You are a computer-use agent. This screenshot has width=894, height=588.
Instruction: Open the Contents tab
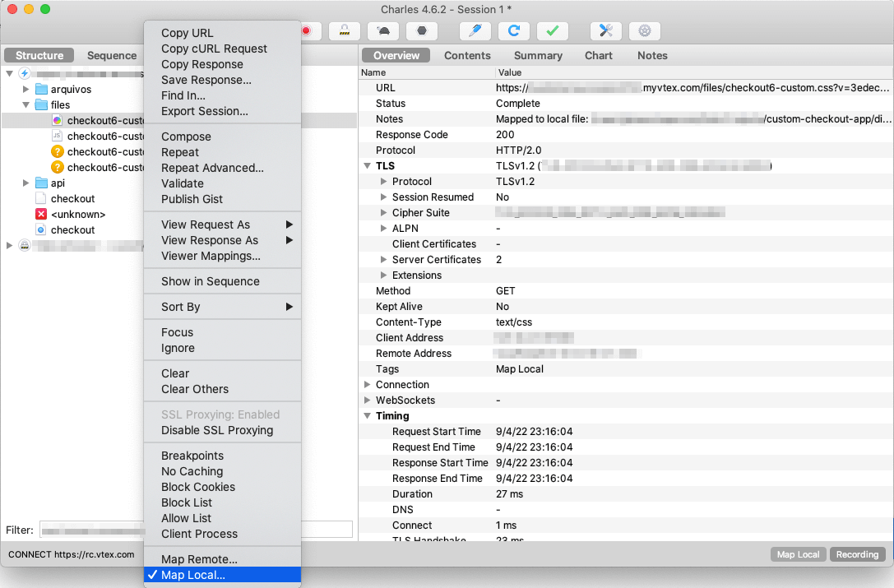[x=467, y=55]
